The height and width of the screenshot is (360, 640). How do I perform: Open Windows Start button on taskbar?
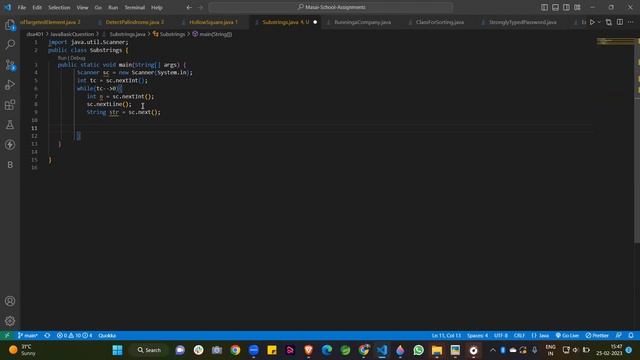[118, 350]
